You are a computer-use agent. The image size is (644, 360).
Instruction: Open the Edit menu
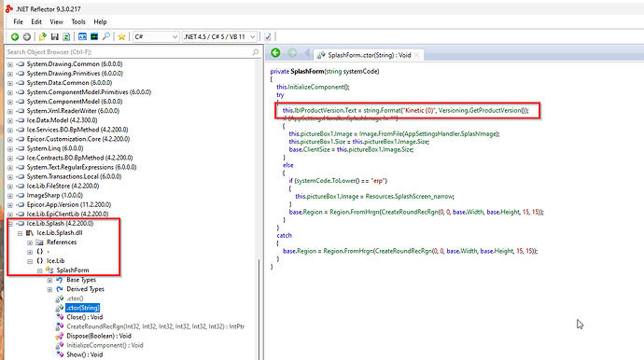36,21
